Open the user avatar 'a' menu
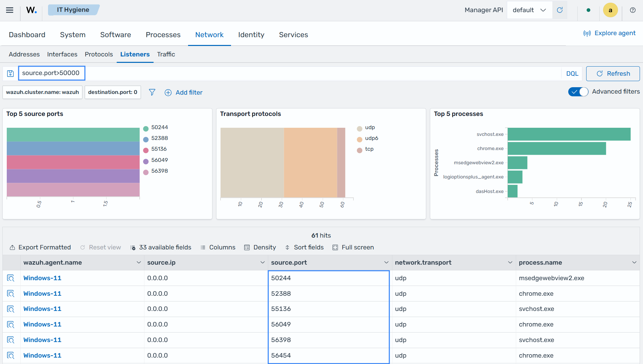The width and height of the screenshot is (643, 364). [x=610, y=10]
